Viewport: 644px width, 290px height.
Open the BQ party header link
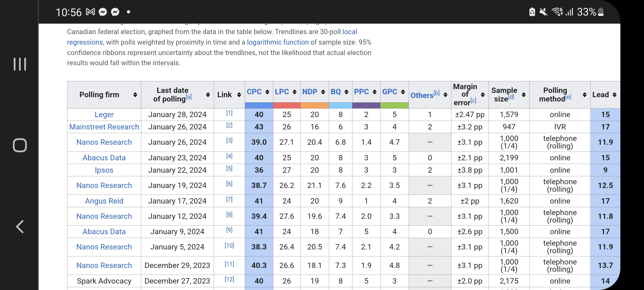[x=336, y=92]
